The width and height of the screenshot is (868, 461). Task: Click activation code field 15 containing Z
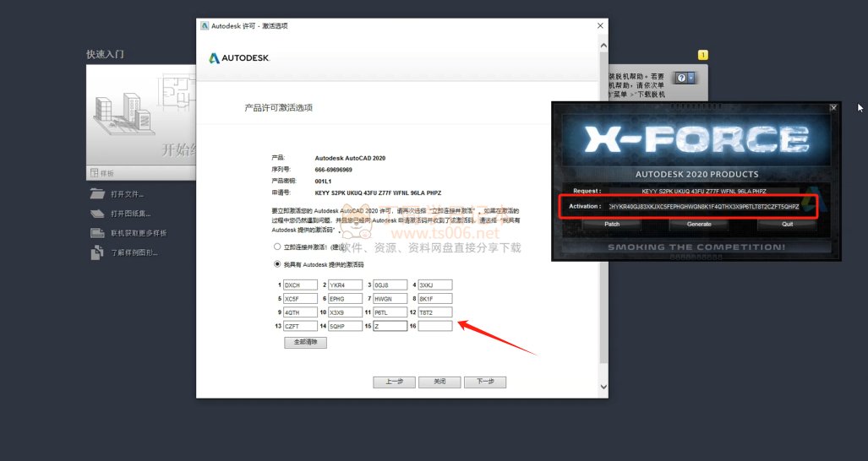[x=390, y=326]
